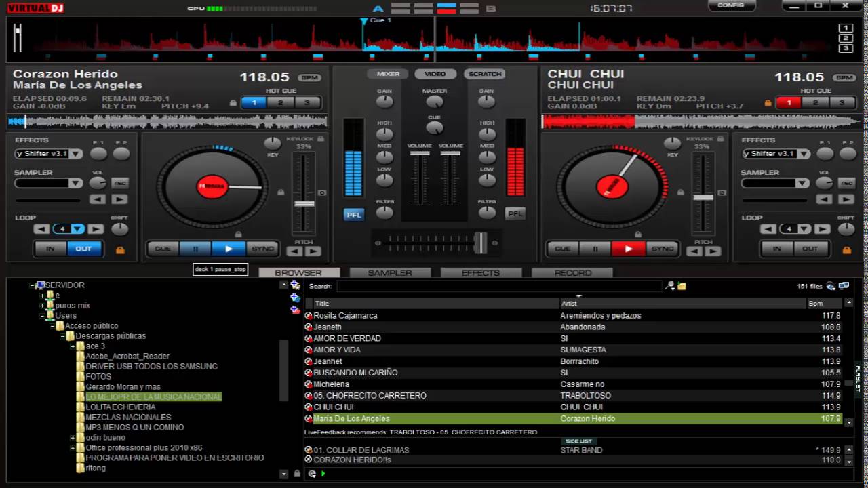Double the loop length on right deck
The height and width of the screenshot is (488, 868).
click(822, 229)
